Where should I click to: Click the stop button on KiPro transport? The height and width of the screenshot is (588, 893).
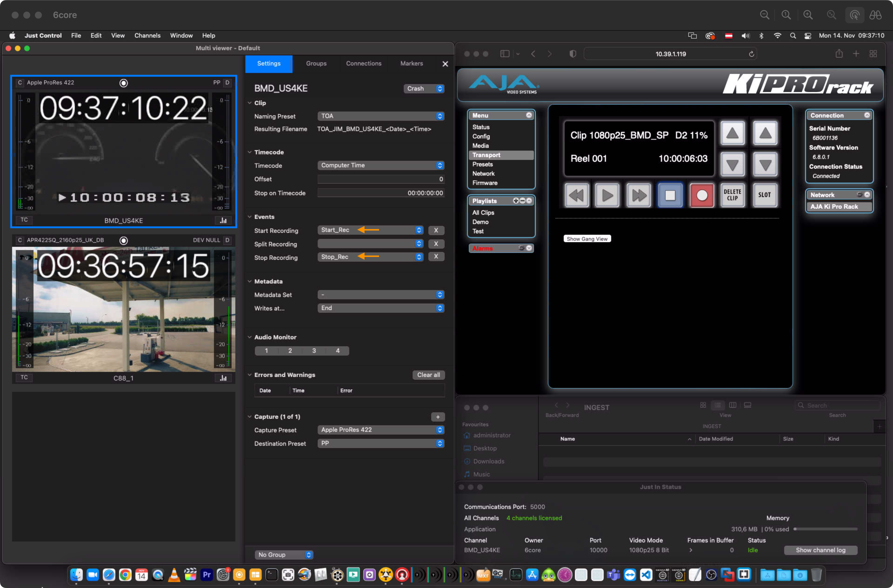(x=670, y=195)
